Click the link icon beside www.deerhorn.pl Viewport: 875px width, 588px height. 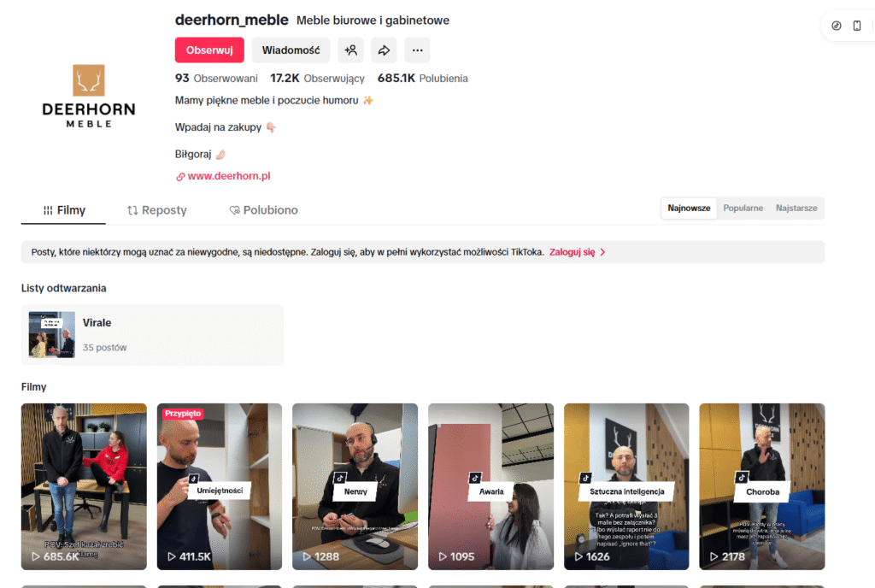click(180, 177)
